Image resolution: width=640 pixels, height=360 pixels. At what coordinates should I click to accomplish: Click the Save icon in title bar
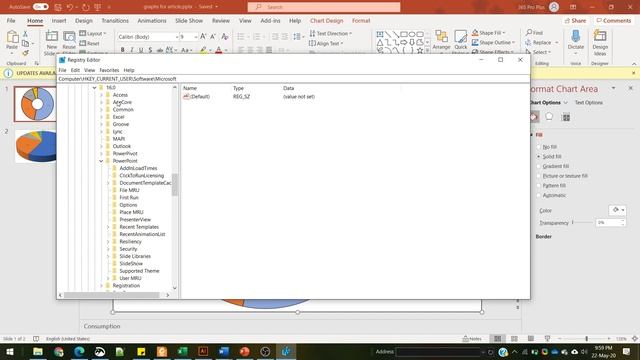(58, 7)
